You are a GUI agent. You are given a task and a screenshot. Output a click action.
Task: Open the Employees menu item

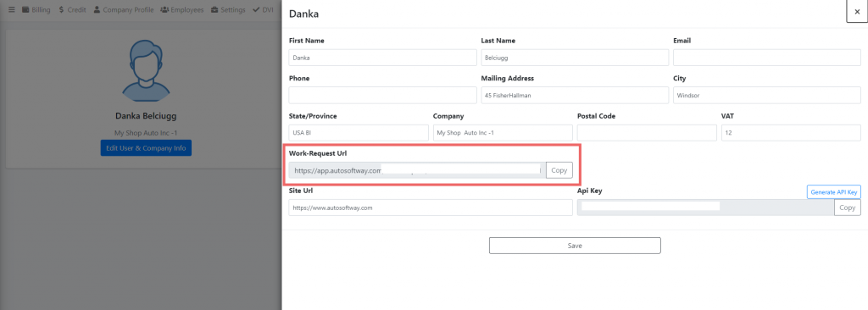click(181, 10)
